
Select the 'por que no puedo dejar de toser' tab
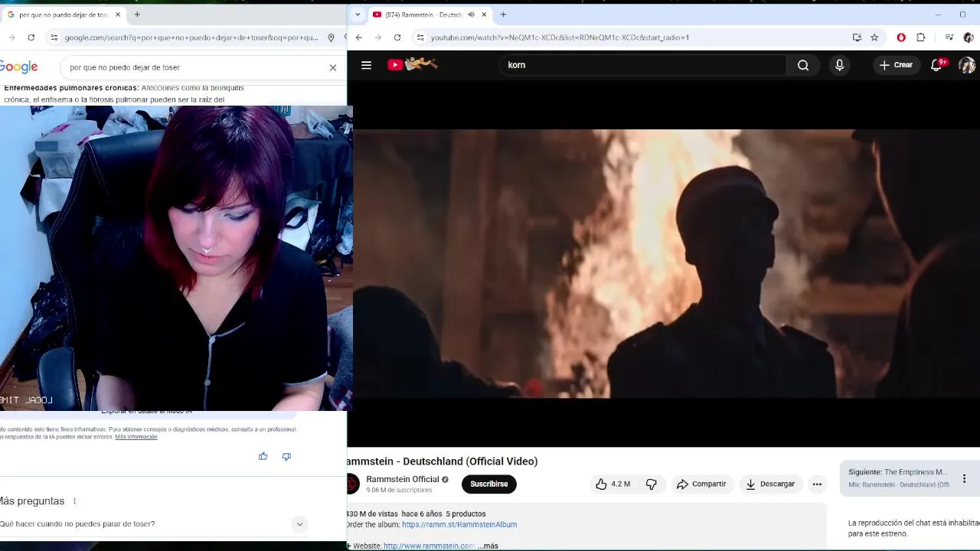pyautogui.click(x=64, y=15)
